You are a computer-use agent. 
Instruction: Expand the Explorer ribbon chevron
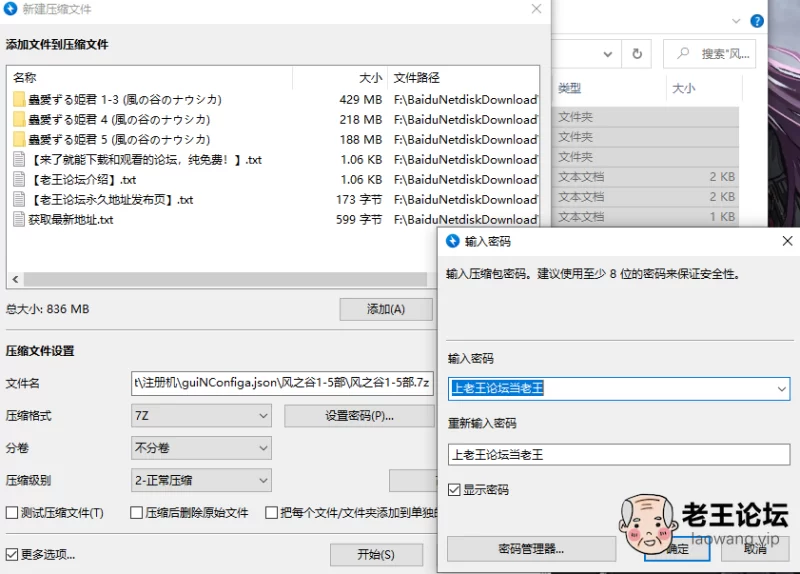736,21
